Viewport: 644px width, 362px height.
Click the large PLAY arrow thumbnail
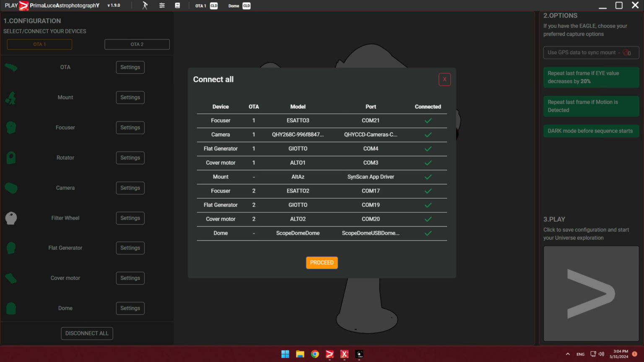[x=591, y=294]
